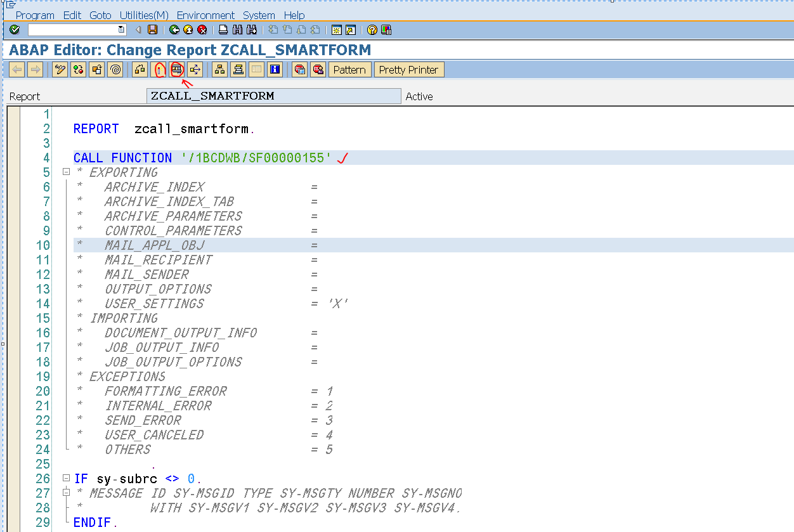Image resolution: width=794 pixels, height=532 pixels.
Task: Collapse the EXPORTING comment block at line 5
Action: (65, 172)
